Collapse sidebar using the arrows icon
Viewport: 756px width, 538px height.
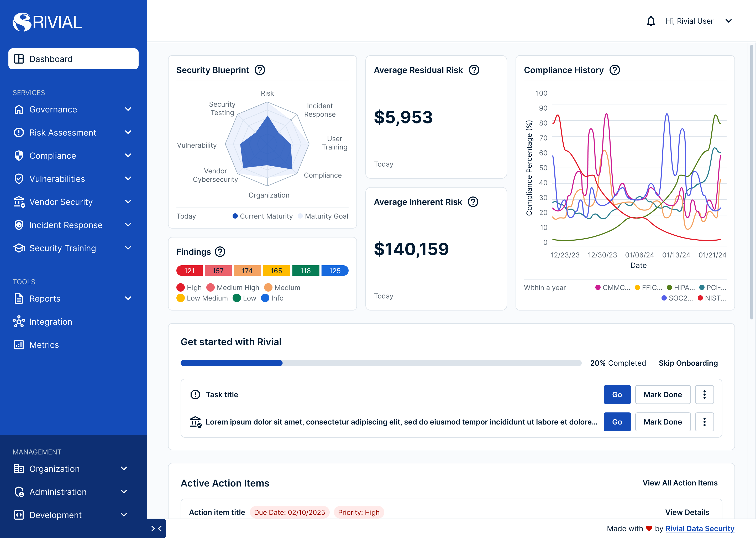[156, 528]
